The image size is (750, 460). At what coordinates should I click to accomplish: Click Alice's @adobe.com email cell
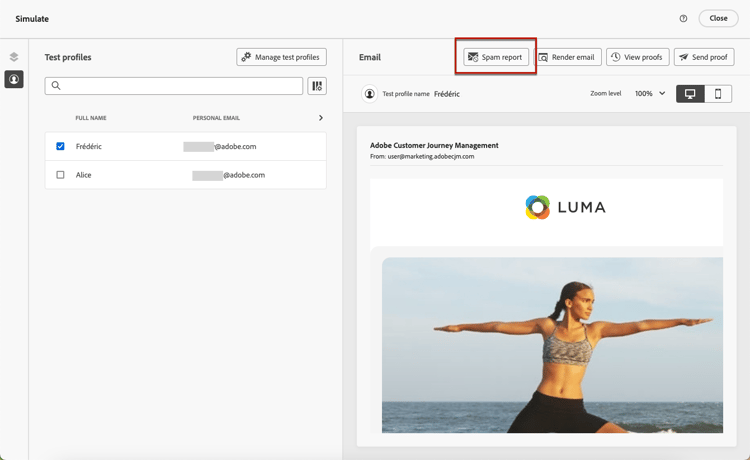click(x=229, y=175)
